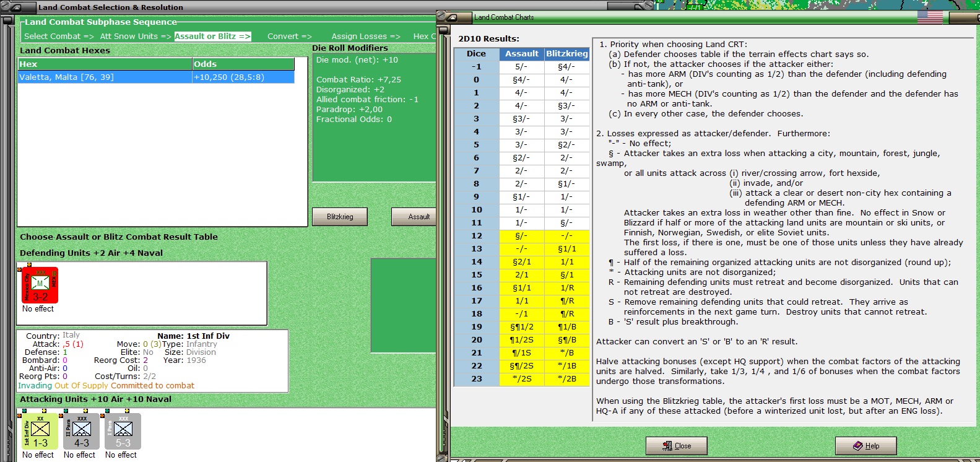Click the Blitzkrieg combat table button
The width and height of the screenshot is (980, 462).
(x=340, y=217)
